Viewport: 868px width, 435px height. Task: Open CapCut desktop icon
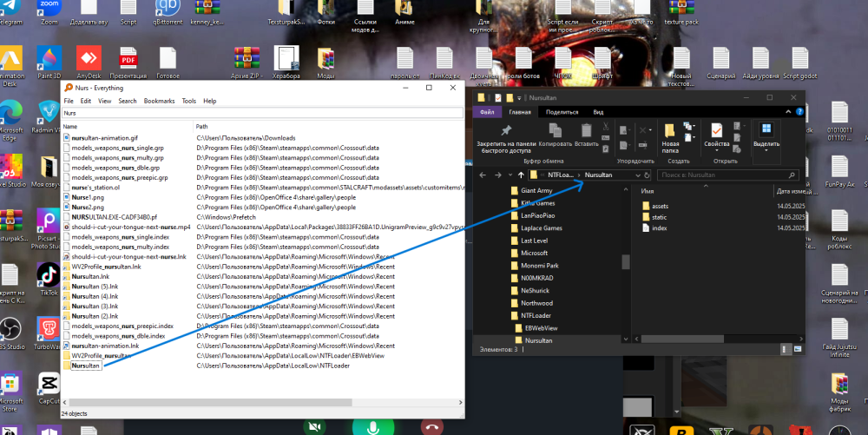point(49,384)
